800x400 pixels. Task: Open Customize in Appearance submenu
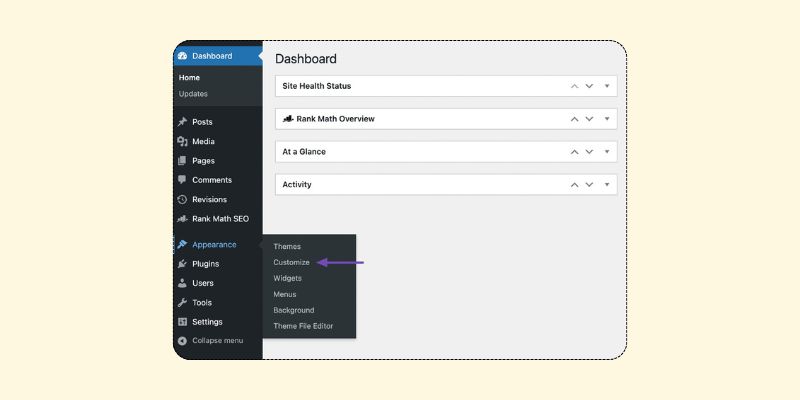(291, 262)
